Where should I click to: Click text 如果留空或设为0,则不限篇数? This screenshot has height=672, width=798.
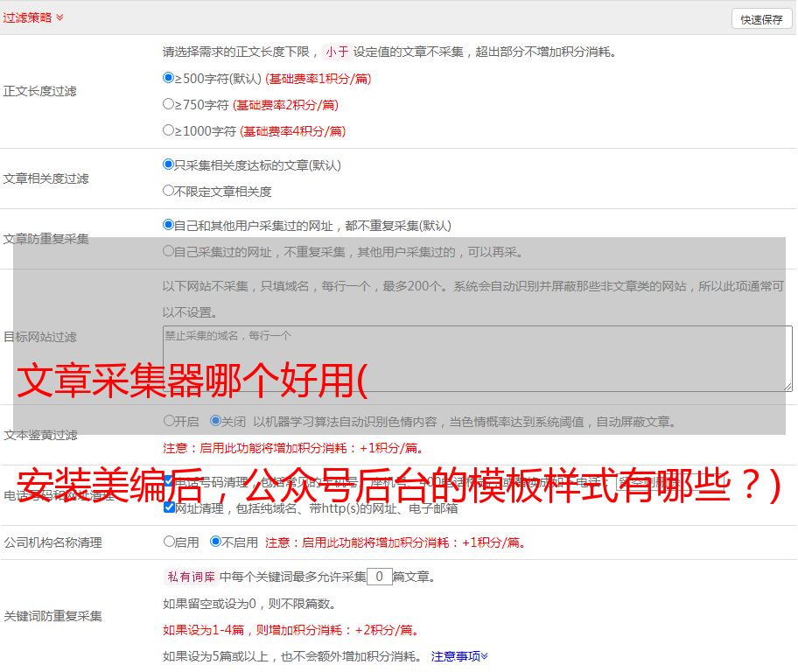[x=249, y=604]
